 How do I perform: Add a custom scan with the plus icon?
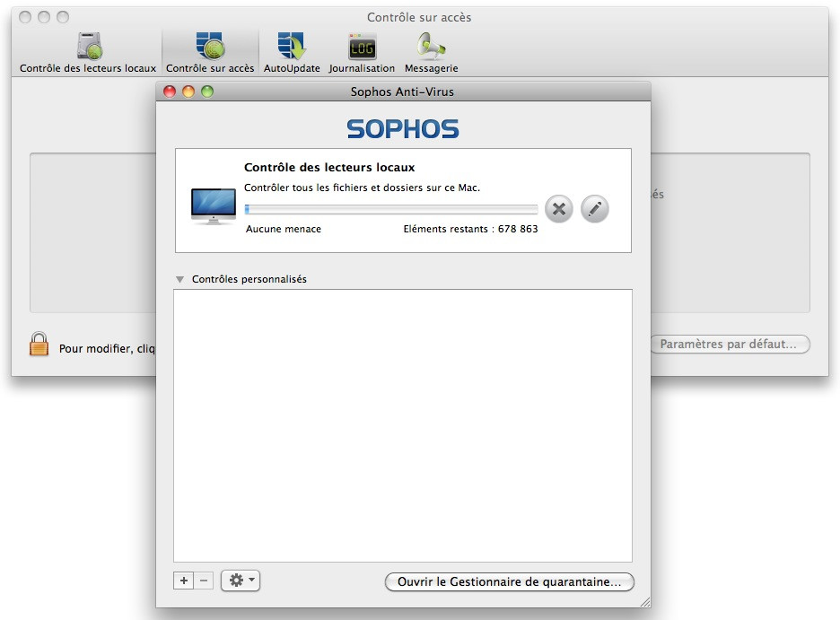pos(183,581)
